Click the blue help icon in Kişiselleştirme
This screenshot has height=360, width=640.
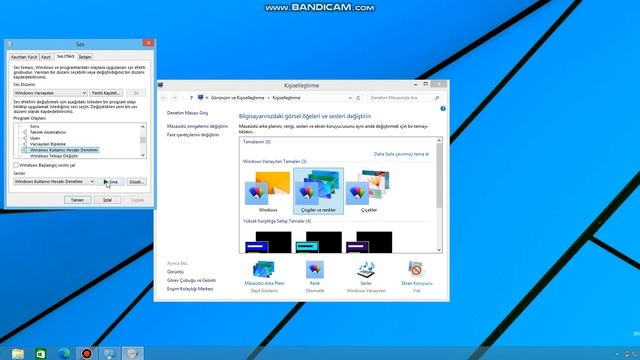[443, 109]
